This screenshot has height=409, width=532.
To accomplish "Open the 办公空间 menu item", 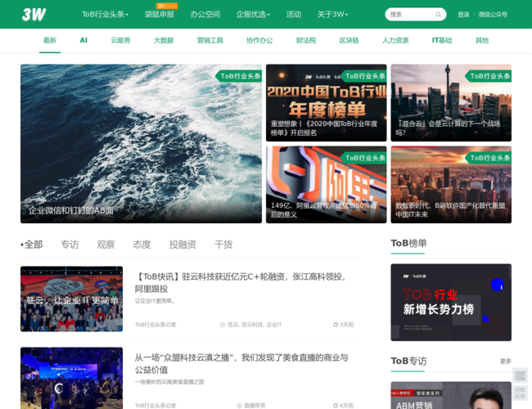I will 205,14.
